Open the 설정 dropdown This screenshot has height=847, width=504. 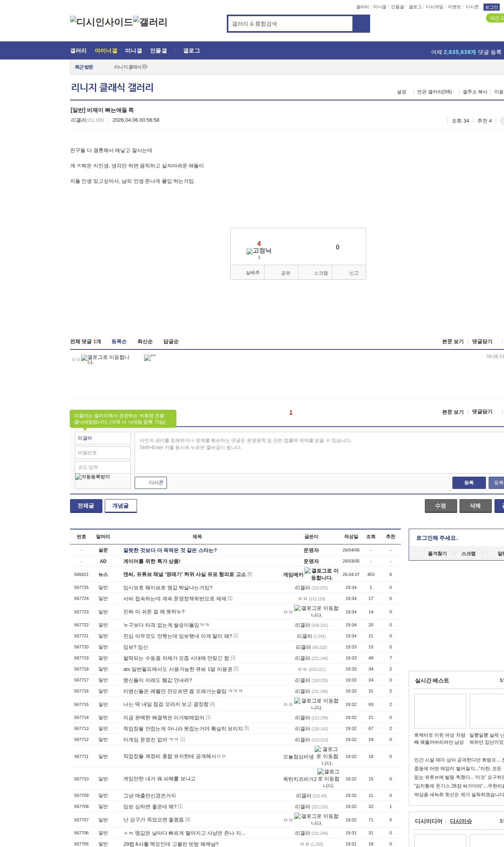pos(401,92)
